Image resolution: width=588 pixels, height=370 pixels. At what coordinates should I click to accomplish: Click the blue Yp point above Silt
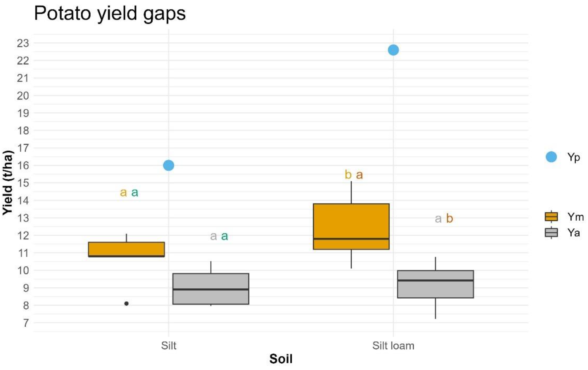pyautogui.click(x=169, y=165)
